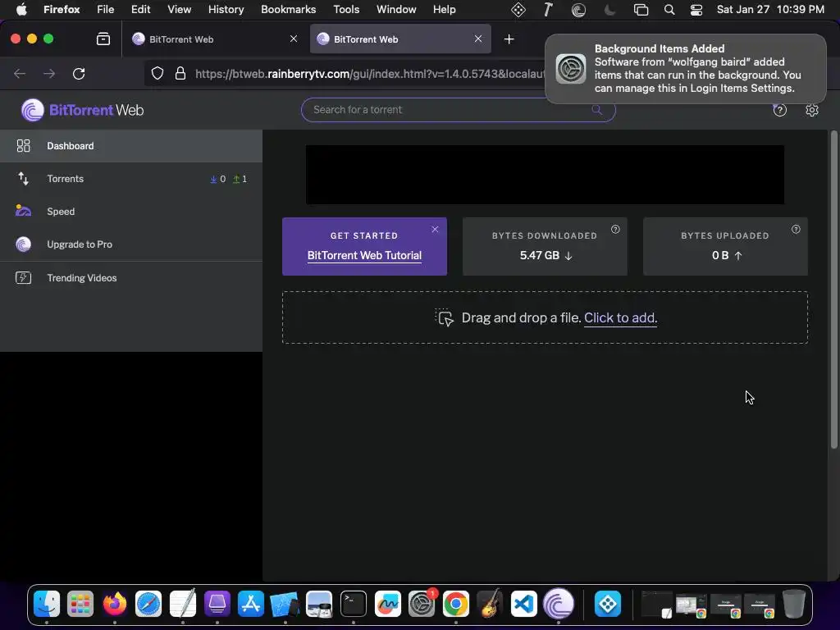The height and width of the screenshot is (630, 840).
Task: Open BitTorrent Web app from the Dock
Action: (558, 604)
